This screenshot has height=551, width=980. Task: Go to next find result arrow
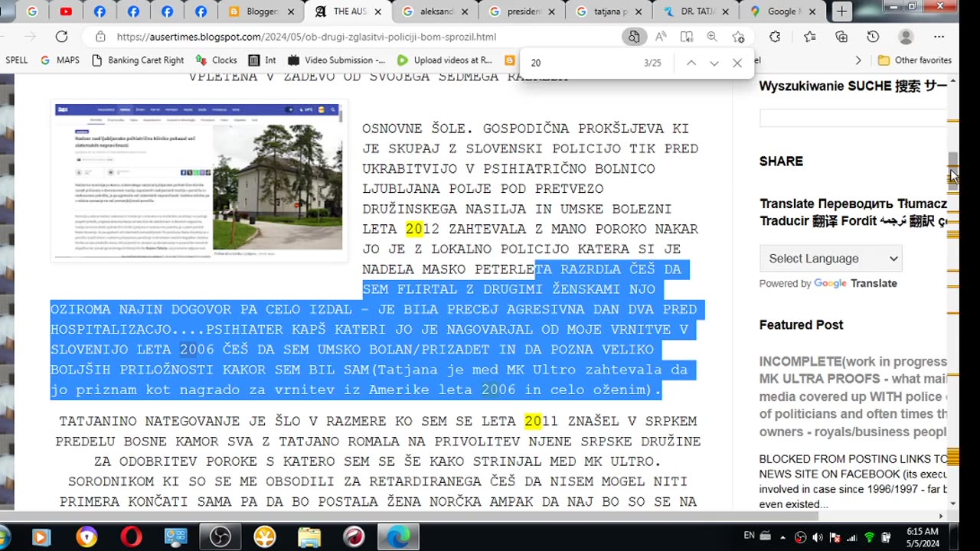click(714, 64)
